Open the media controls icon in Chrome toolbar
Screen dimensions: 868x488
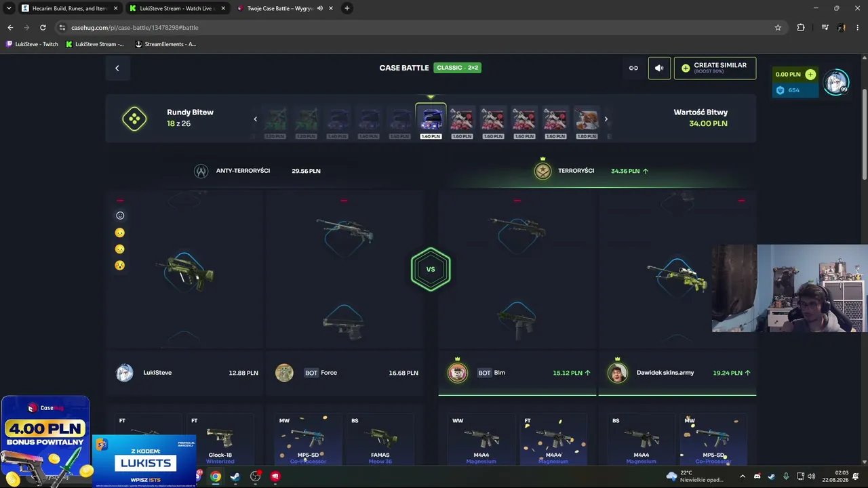click(x=825, y=28)
